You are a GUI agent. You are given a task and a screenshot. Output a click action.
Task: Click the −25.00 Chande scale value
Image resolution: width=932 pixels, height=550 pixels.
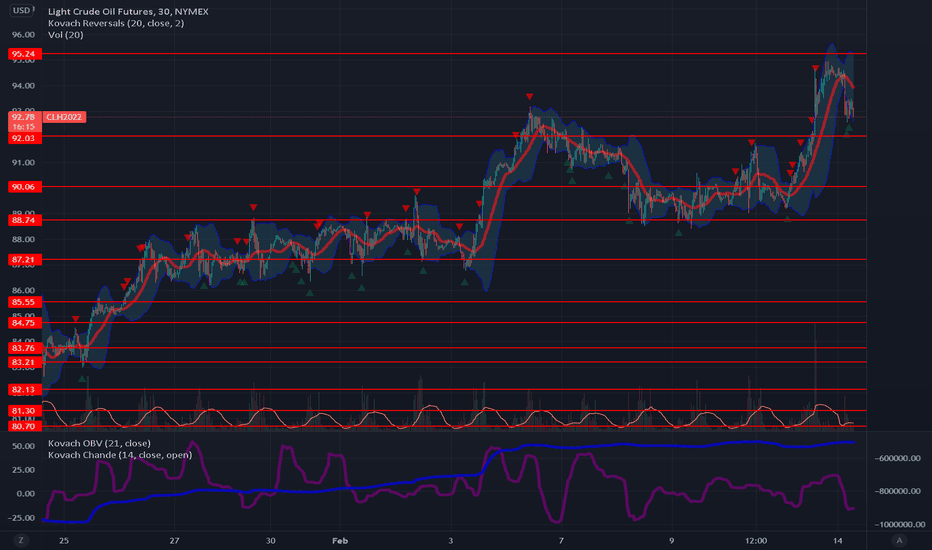21,518
